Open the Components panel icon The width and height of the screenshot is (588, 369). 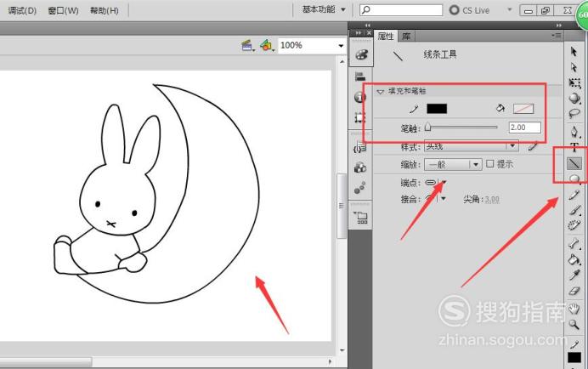(360, 167)
